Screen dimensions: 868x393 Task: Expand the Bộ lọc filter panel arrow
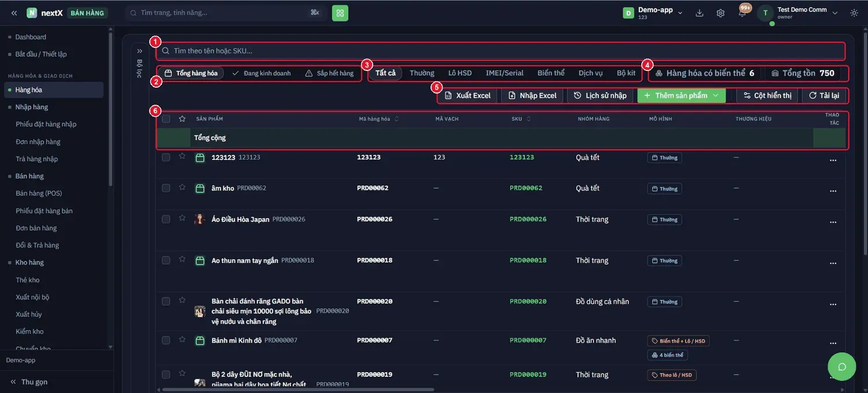tap(139, 51)
